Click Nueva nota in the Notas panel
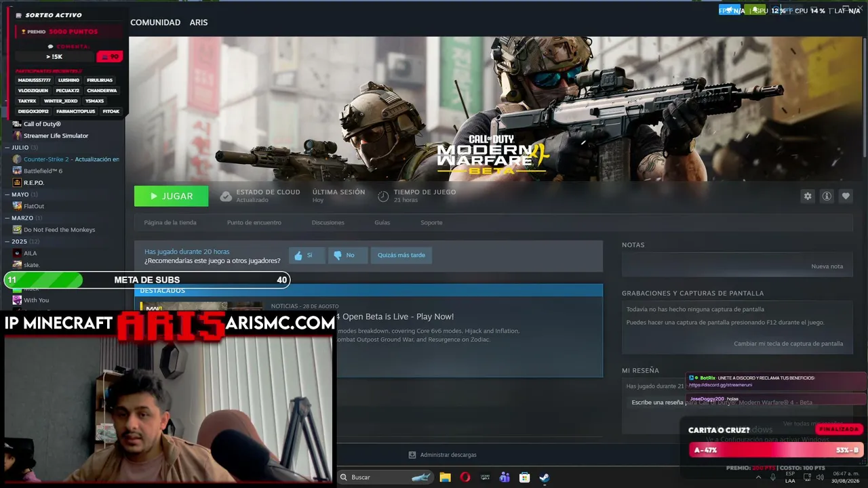 tap(827, 266)
